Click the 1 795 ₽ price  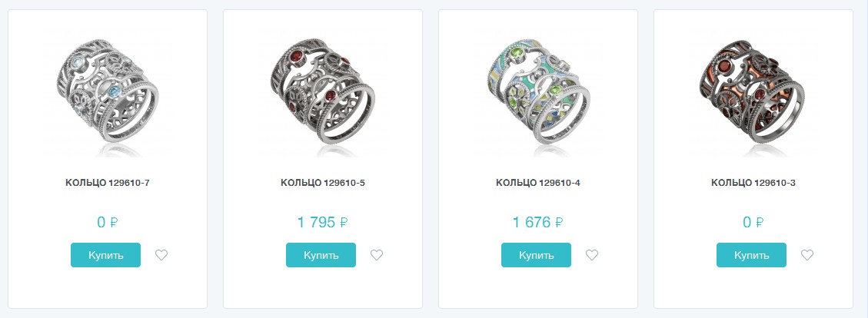(x=322, y=223)
